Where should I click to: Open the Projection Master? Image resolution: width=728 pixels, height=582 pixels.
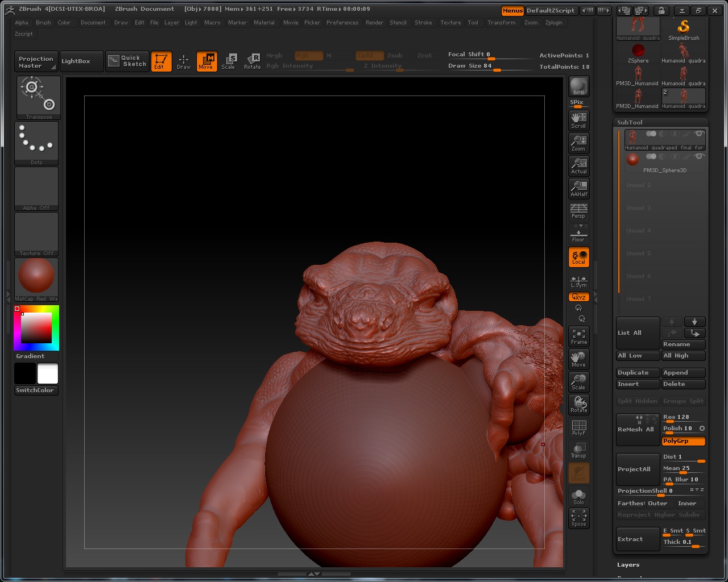click(37, 61)
